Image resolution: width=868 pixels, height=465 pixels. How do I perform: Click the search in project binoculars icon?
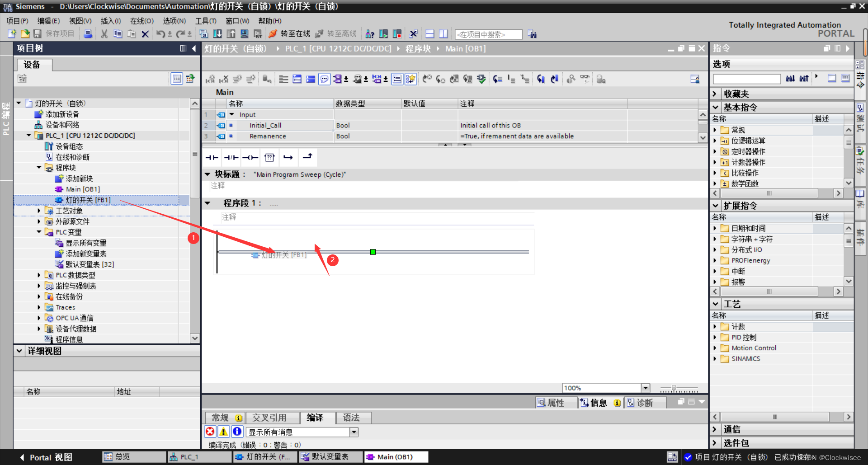point(532,34)
